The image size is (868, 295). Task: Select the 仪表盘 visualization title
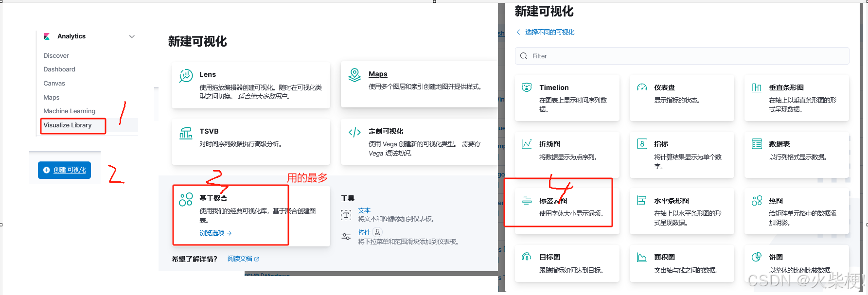coord(664,87)
